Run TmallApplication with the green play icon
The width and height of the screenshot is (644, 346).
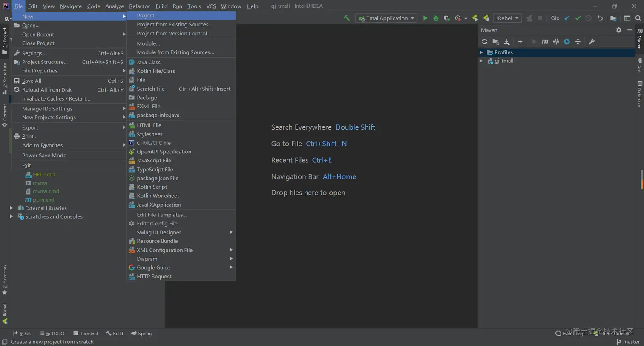click(425, 18)
